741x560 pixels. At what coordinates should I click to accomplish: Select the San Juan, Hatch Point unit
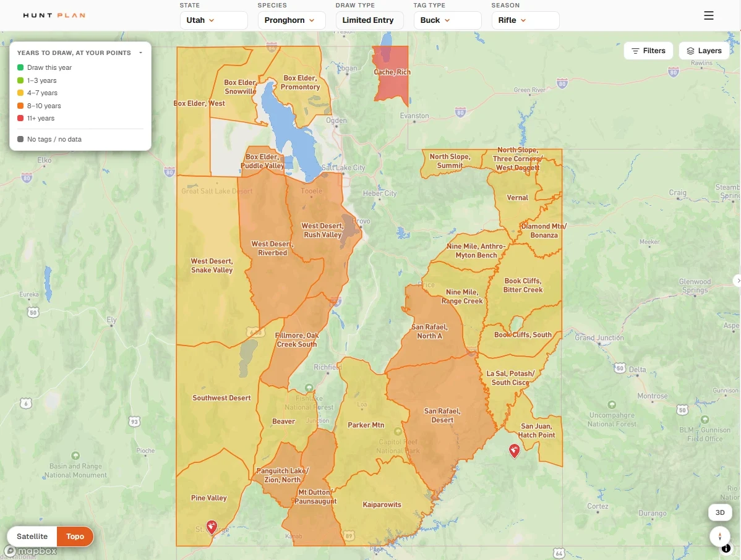(x=536, y=431)
